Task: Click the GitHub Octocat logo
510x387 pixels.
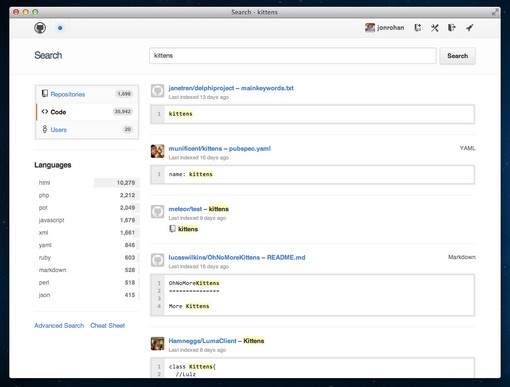Action: 40,28
